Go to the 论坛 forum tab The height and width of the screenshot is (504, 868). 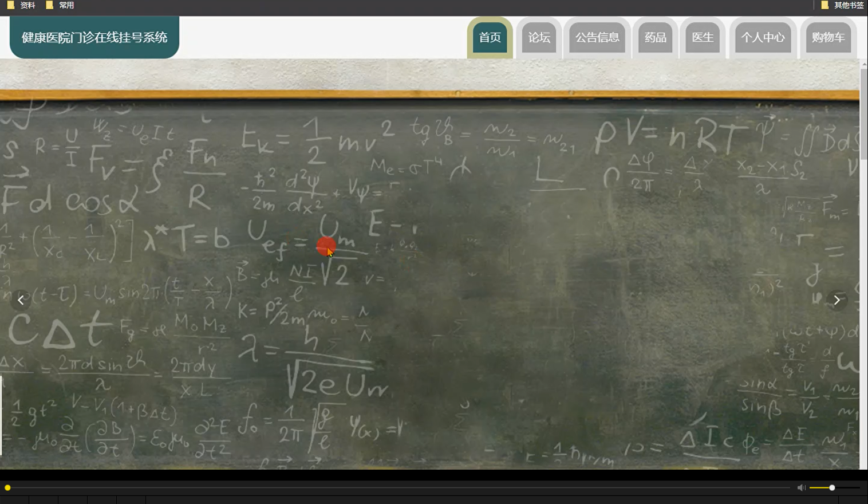[x=539, y=38]
